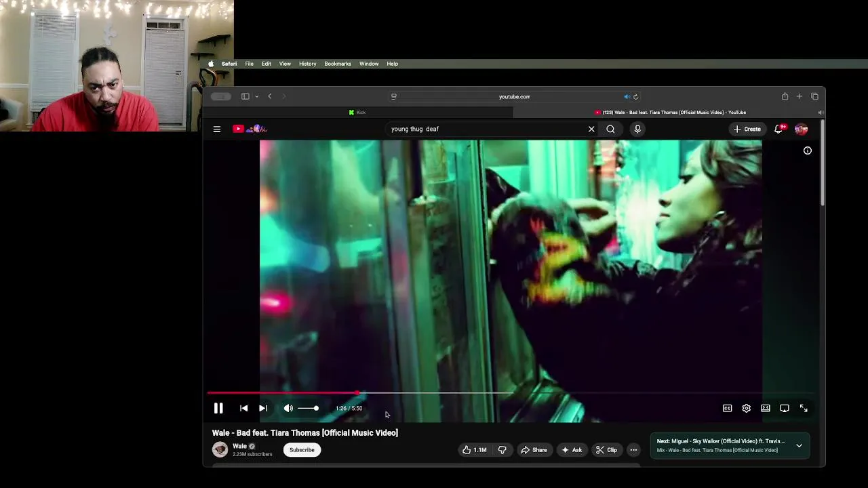The height and width of the screenshot is (488, 868).
Task: Open Safari tab group dropdown arrow
Action: [x=256, y=96]
